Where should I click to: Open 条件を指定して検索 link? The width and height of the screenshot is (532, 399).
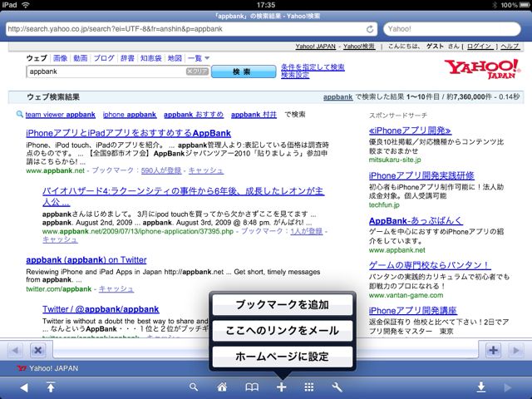pos(313,66)
